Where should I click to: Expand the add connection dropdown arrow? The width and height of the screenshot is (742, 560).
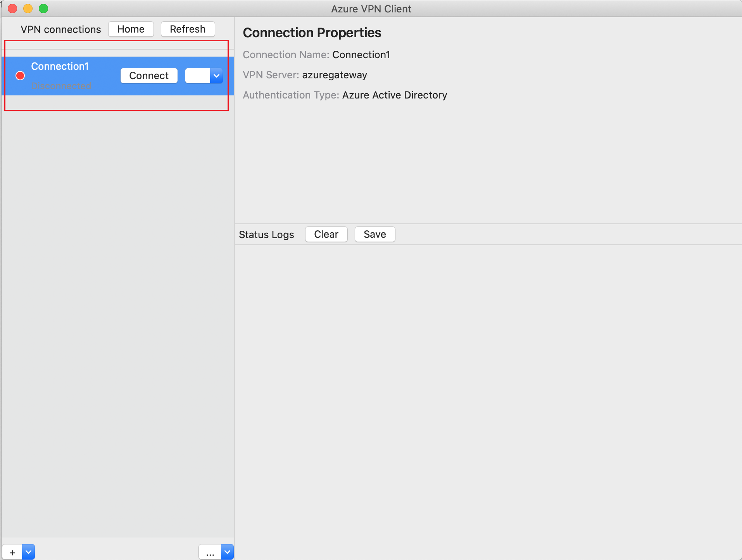click(29, 552)
